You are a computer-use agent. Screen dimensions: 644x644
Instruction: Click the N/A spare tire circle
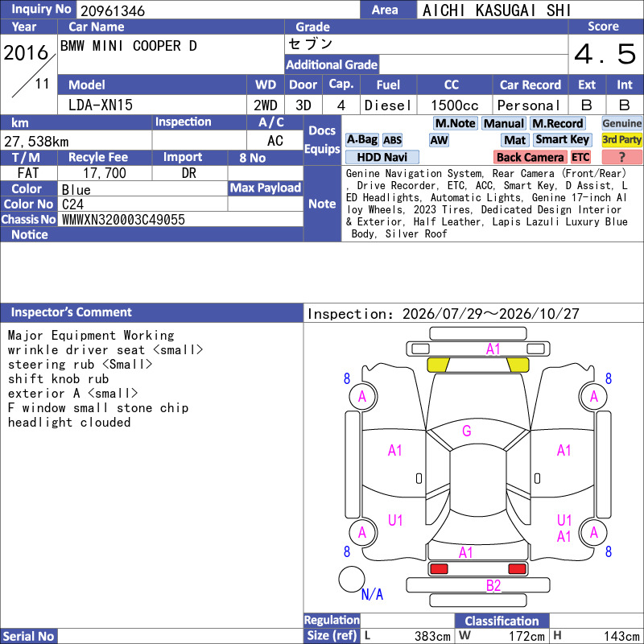pyautogui.click(x=352, y=579)
